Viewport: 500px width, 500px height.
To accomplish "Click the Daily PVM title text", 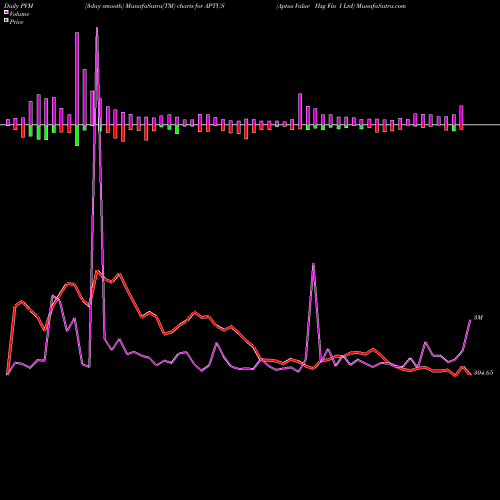I will pyautogui.click(x=19, y=6).
